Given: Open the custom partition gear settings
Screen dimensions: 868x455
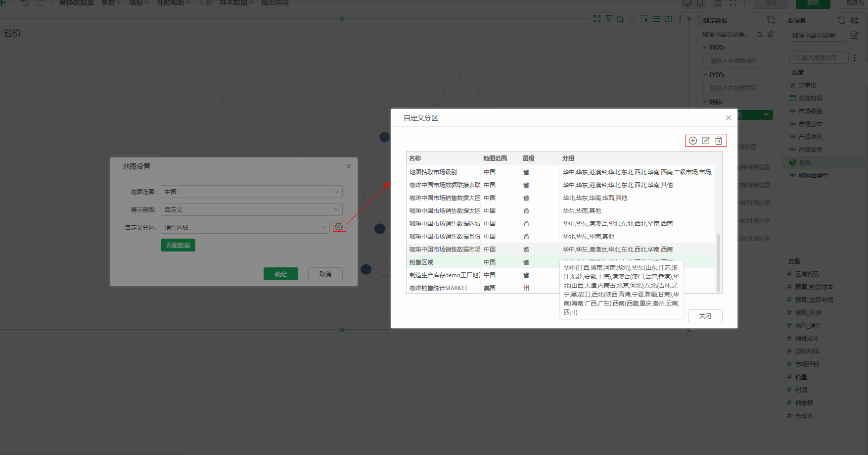Looking at the screenshot, I should 339,227.
